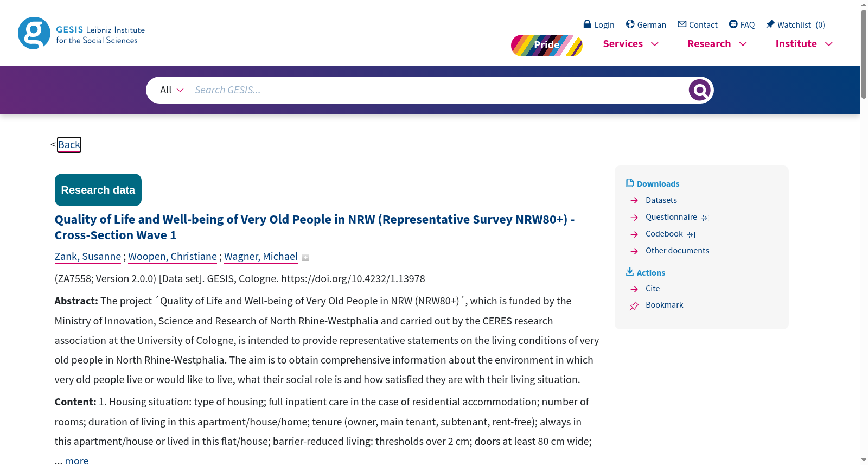Viewport: 868px width, 465px height.
Task: Click the magnifier search button
Action: [x=700, y=90]
